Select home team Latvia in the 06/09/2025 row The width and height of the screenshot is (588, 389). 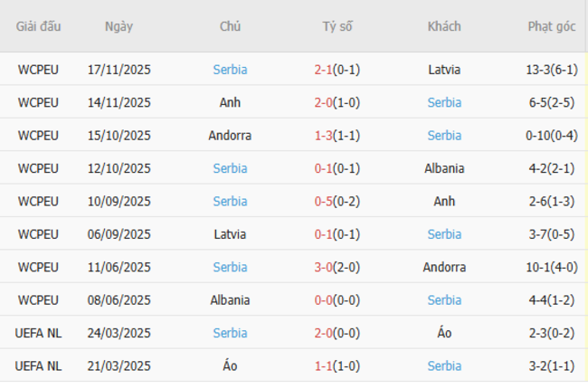[230, 234]
